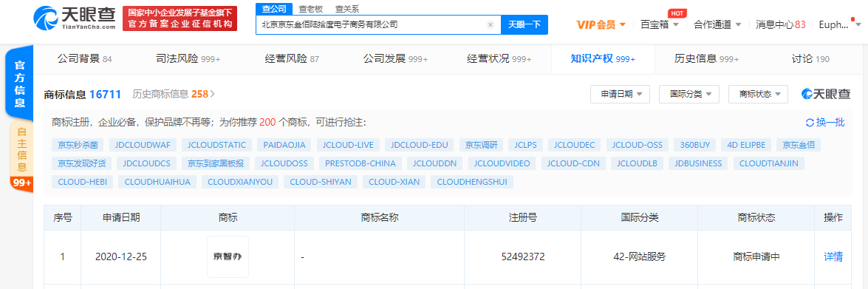Select the PAIDAOJIA trademark tag
Image resolution: width=868 pixels, height=289 pixels.
pyautogui.click(x=284, y=145)
